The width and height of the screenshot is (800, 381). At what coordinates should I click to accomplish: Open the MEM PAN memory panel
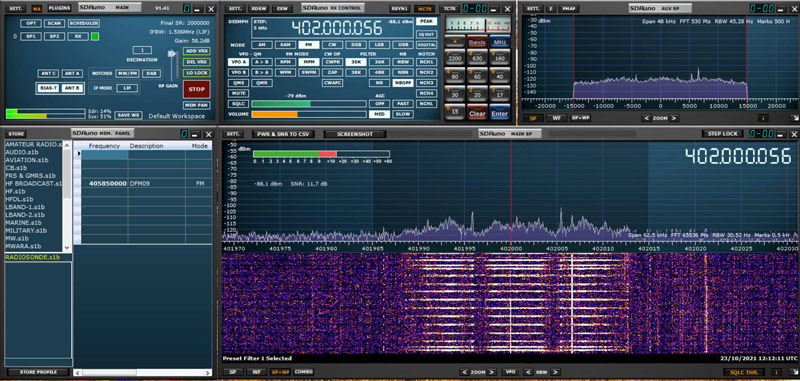[196, 105]
